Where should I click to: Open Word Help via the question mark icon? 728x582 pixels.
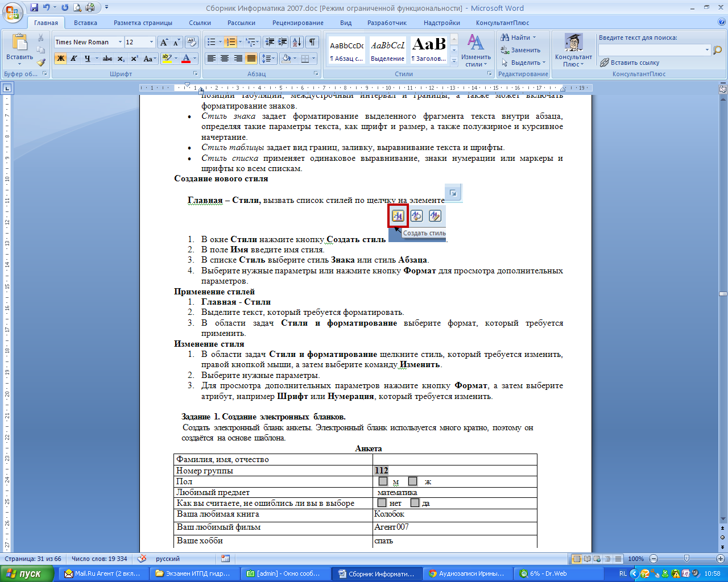point(722,23)
